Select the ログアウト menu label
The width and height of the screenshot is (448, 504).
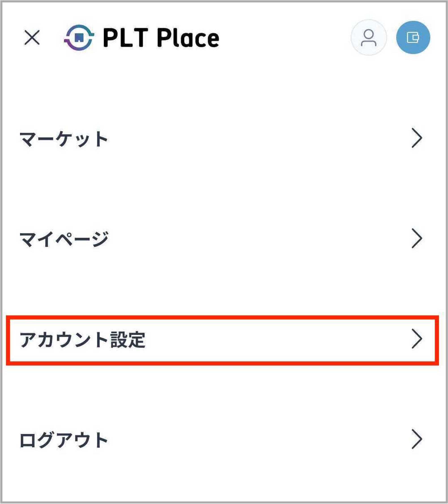point(64,440)
